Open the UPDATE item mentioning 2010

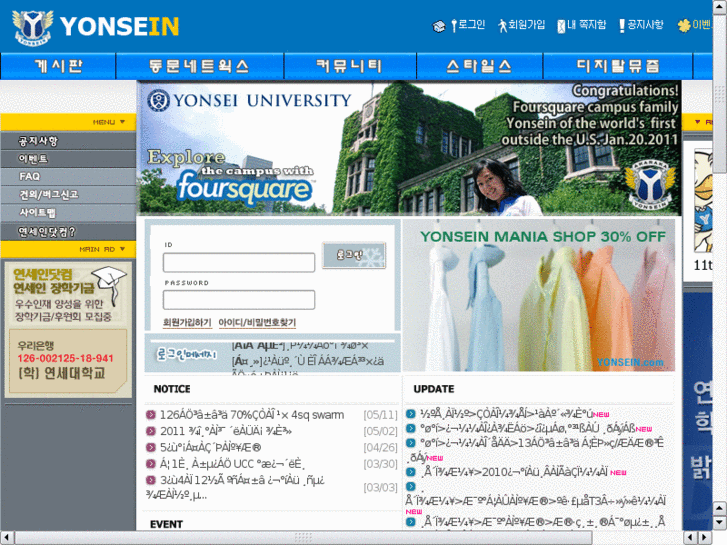[515, 472]
